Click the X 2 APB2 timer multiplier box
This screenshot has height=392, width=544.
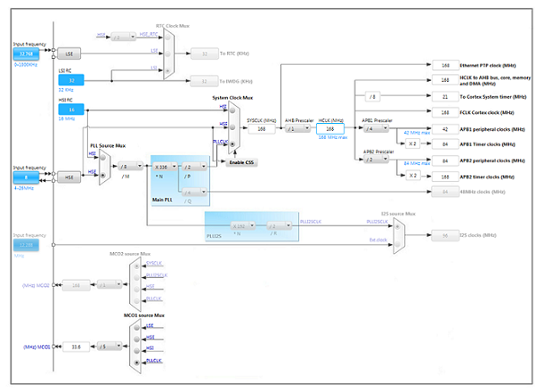coord(413,176)
